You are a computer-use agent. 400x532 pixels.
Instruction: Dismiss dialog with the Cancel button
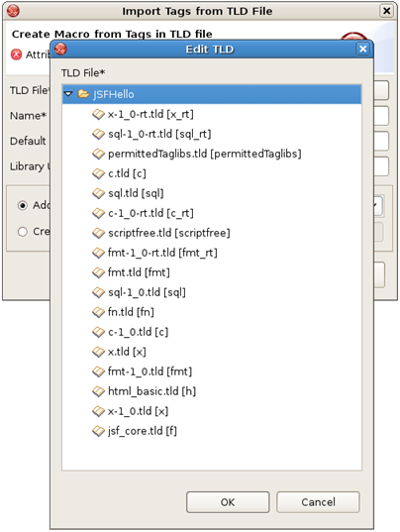[318, 502]
